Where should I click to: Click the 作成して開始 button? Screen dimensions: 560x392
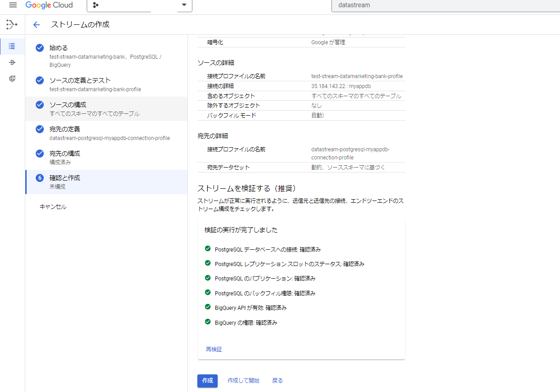pyautogui.click(x=243, y=381)
